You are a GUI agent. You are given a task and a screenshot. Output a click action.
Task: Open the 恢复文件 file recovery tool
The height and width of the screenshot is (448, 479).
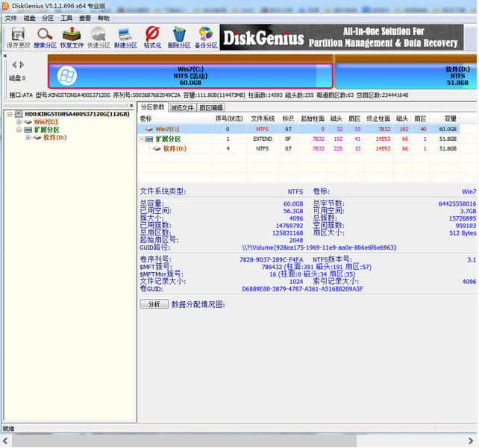pyautogui.click(x=72, y=37)
